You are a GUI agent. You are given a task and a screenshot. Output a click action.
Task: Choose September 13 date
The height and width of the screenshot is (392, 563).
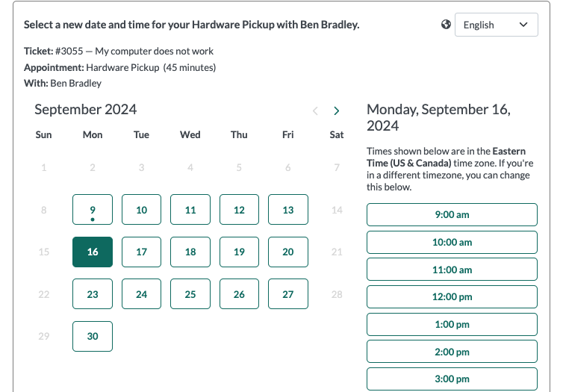point(288,210)
